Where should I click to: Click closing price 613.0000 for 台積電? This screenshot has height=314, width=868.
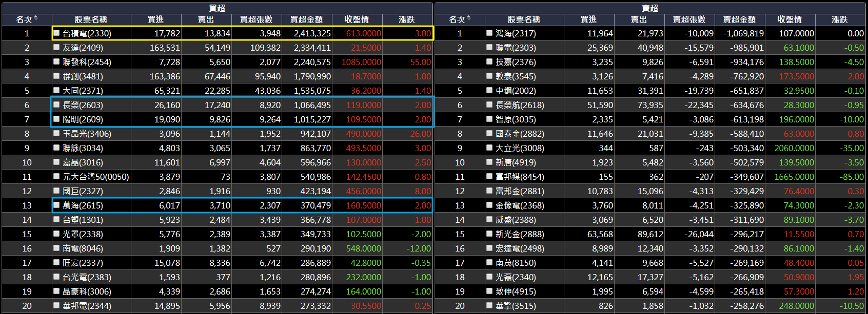(x=364, y=33)
